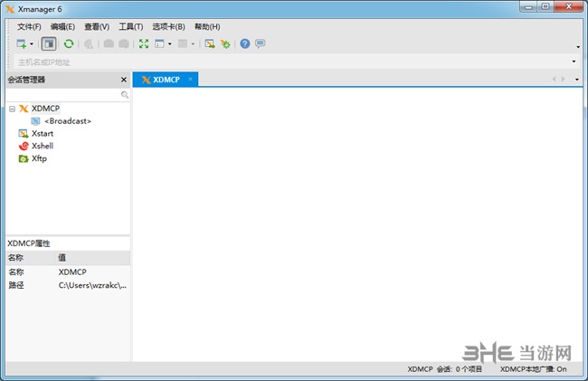Click the 名称 column header
Viewport: 588px width, 381px height.
31,258
